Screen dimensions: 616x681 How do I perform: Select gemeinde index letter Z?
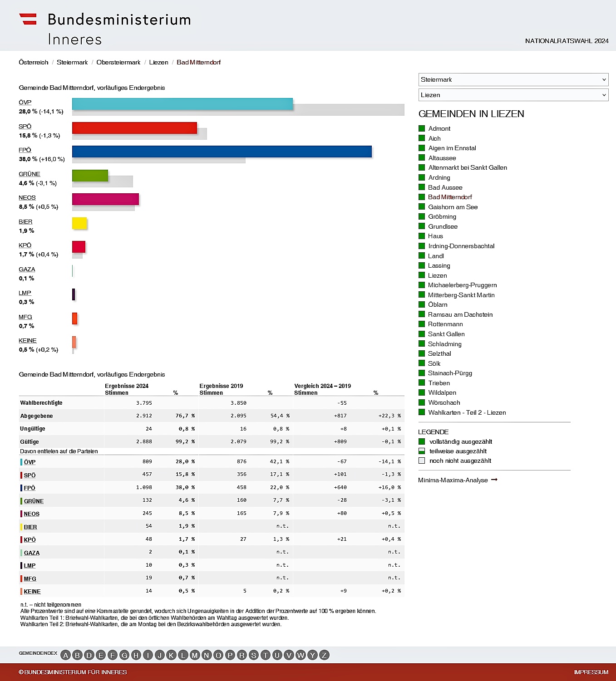click(324, 655)
